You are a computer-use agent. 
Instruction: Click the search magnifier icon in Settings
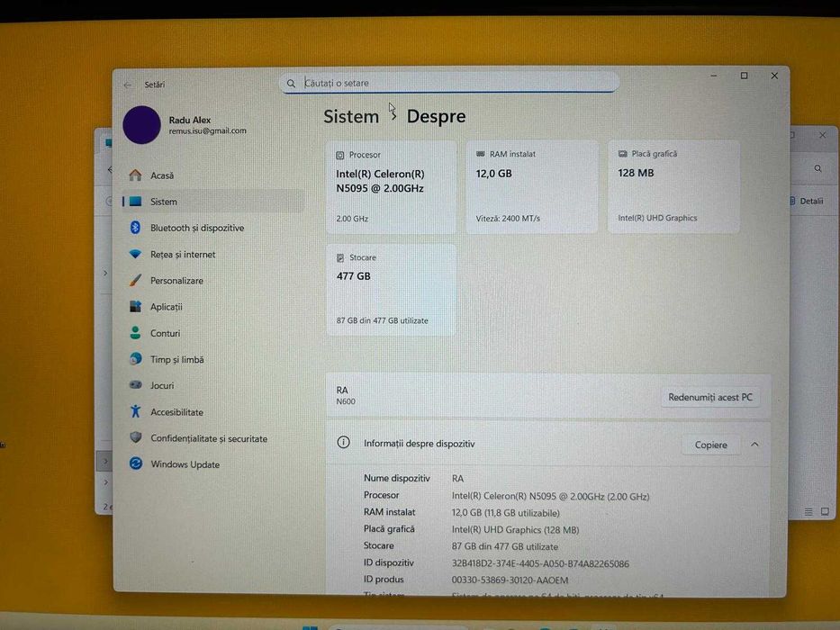click(291, 84)
